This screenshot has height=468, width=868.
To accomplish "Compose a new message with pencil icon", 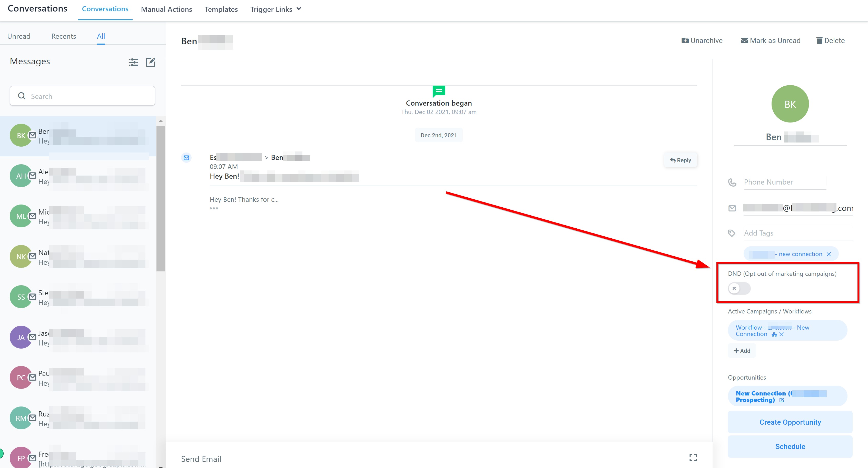I will [x=150, y=62].
